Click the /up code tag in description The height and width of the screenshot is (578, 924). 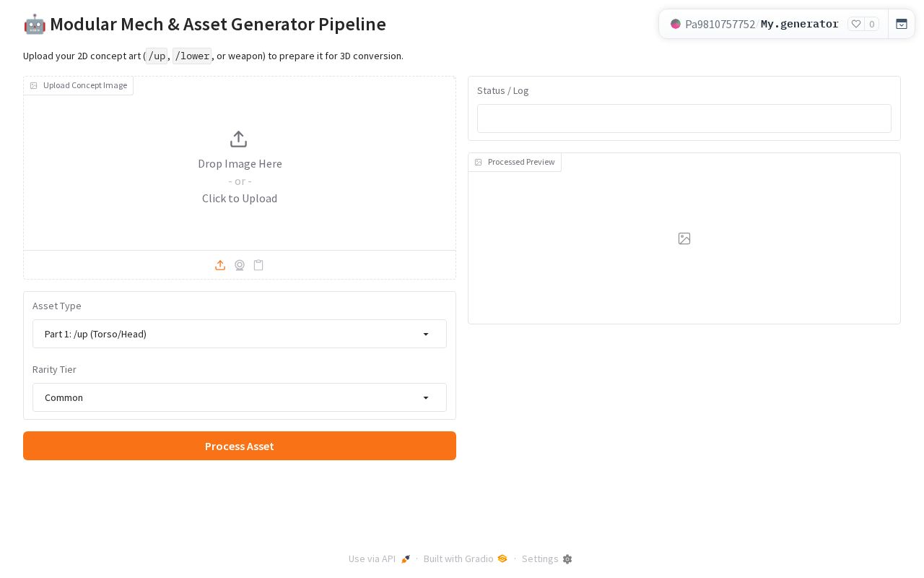pyautogui.click(x=157, y=56)
